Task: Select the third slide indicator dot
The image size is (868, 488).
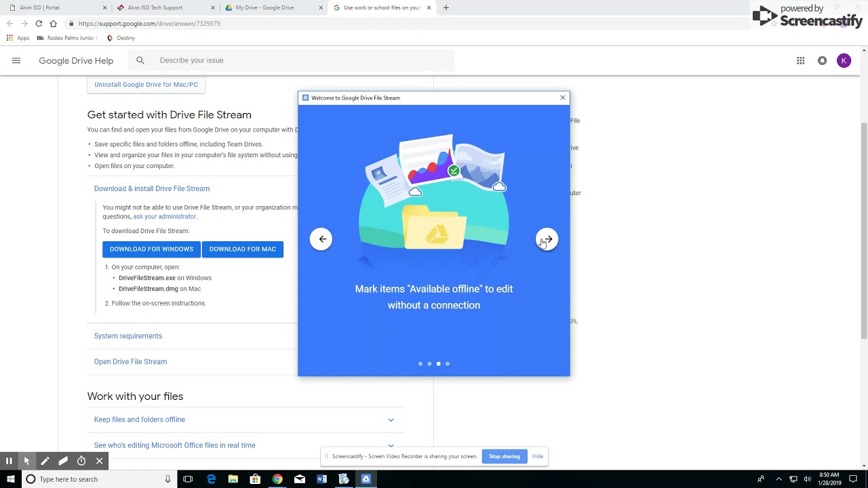Action: click(x=438, y=364)
